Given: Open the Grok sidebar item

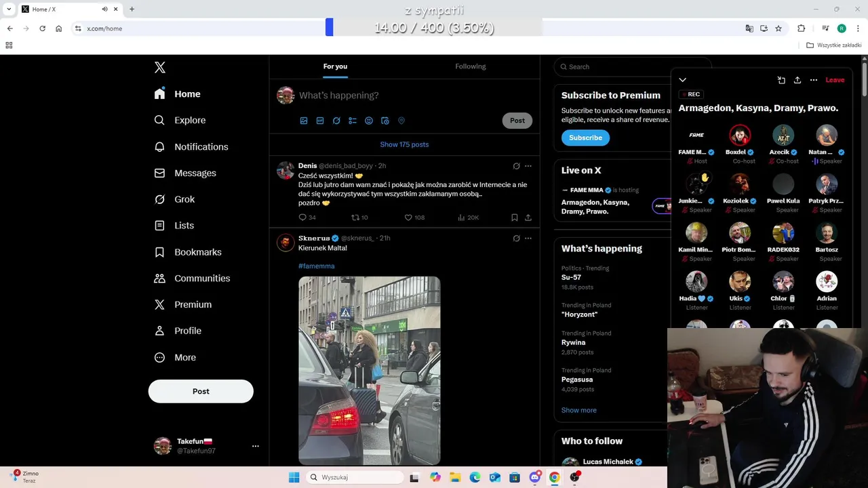Looking at the screenshot, I should (175, 199).
